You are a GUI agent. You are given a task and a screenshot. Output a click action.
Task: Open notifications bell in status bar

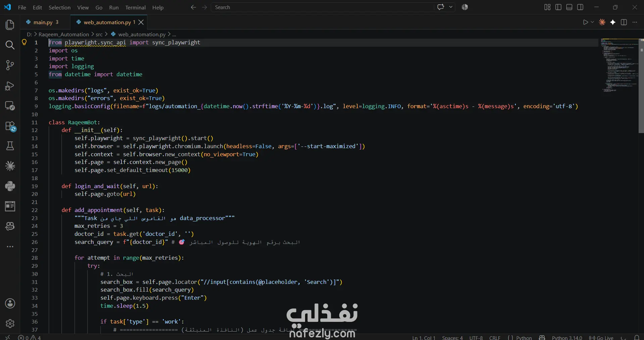pos(637,337)
